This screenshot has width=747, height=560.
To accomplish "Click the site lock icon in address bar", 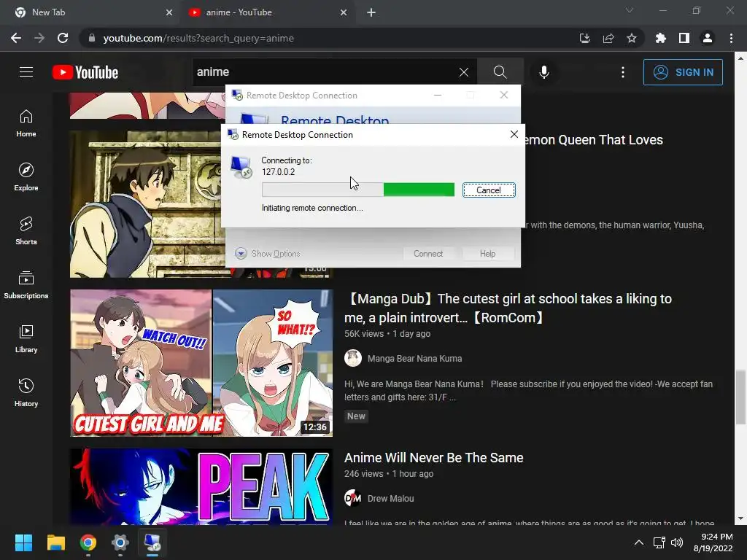I will 92,38.
